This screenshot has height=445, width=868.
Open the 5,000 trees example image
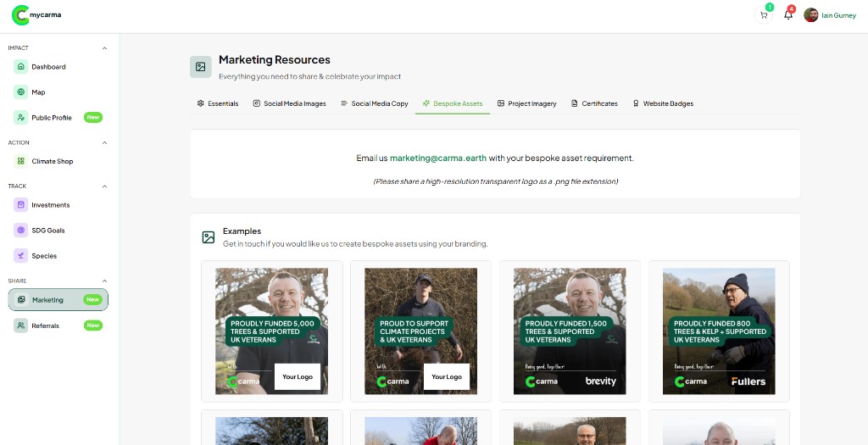[x=271, y=331]
